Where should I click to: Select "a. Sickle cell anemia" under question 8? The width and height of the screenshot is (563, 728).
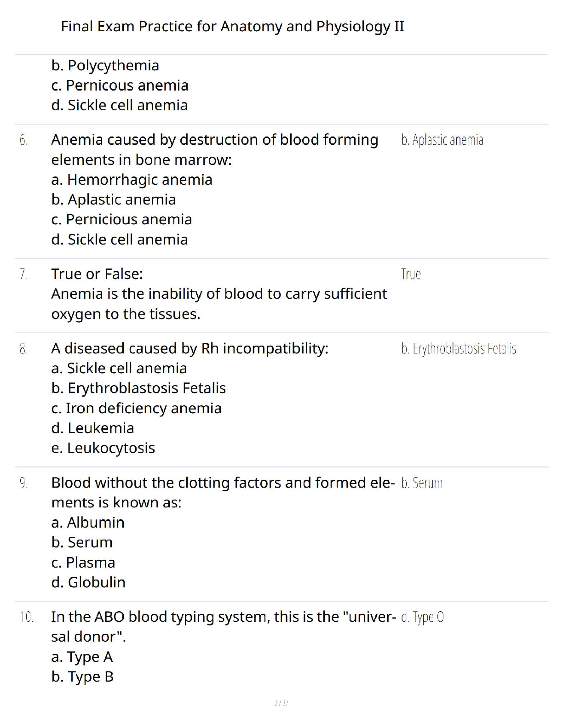(x=119, y=369)
